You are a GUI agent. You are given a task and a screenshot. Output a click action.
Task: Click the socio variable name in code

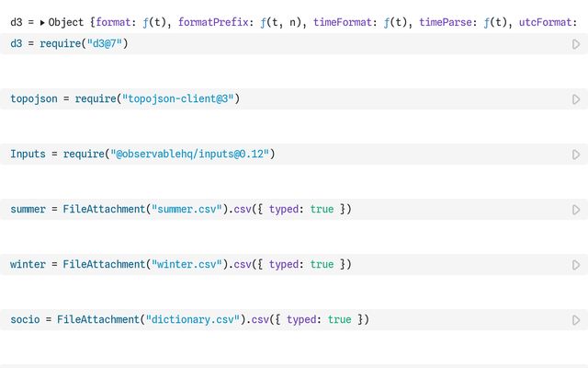coord(25,319)
